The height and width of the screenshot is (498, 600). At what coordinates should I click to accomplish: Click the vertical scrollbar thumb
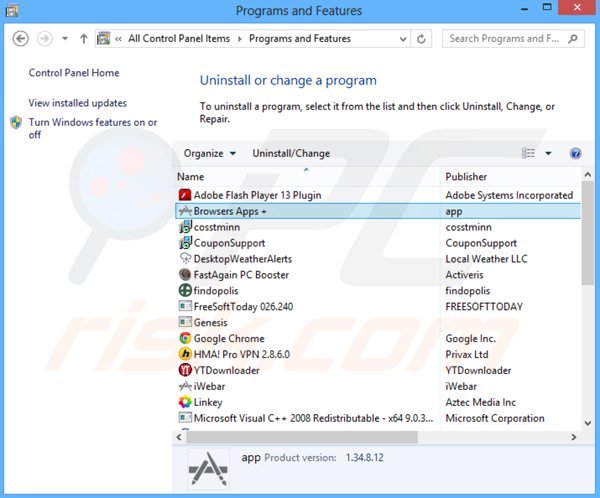tap(588, 233)
